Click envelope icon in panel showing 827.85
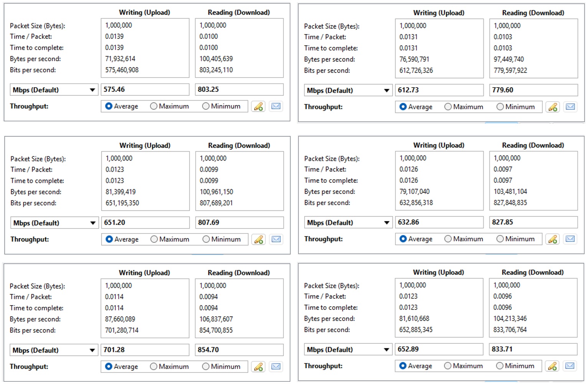The height and width of the screenshot is (384, 588). point(570,239)
